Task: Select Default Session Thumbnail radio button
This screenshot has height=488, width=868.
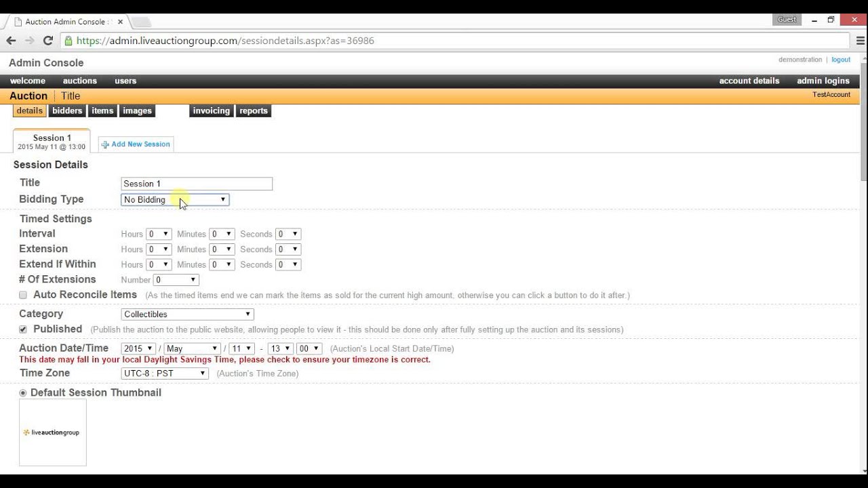Action: click(23, 393)
